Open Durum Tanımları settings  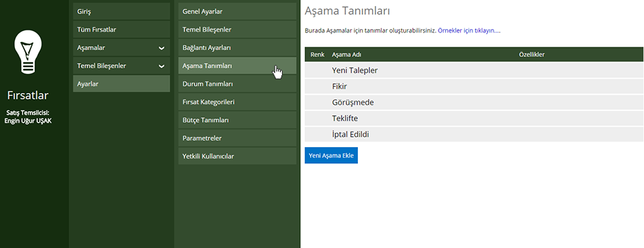(x=237, y=84)
